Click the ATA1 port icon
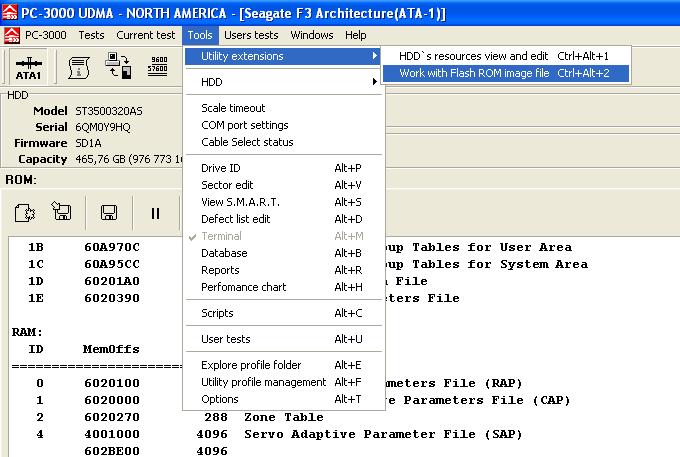The image size is (680, 457). point(28,68)
